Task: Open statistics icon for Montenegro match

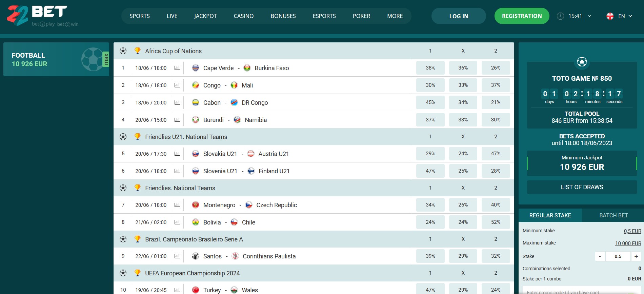Action: [177, 205]
